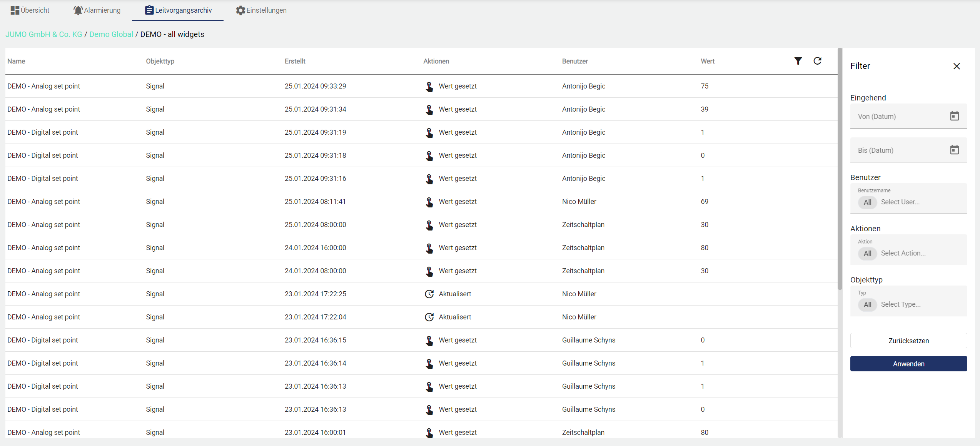Click Wert gesetzt hand icon in first row
This screenshot has width=980, height=446.
click(429, 86)
